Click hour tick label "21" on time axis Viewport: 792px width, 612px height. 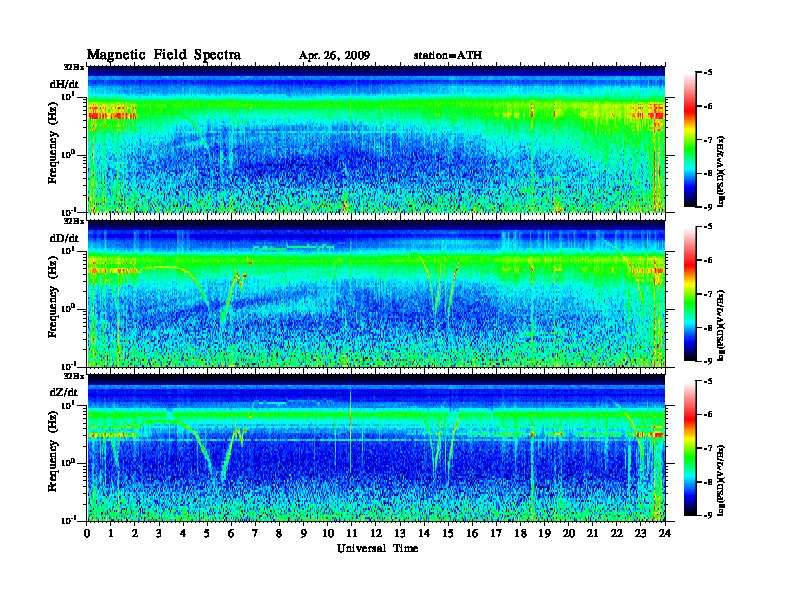click(592, 534)
